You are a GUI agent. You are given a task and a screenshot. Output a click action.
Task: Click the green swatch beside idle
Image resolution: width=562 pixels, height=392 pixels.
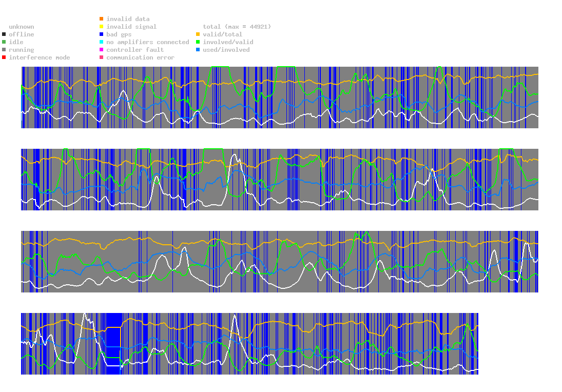(4, 42)
